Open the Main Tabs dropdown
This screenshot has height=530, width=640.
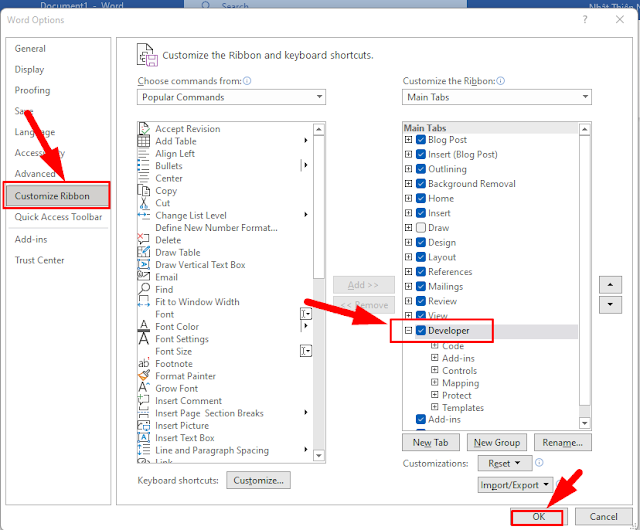point(496,97)
